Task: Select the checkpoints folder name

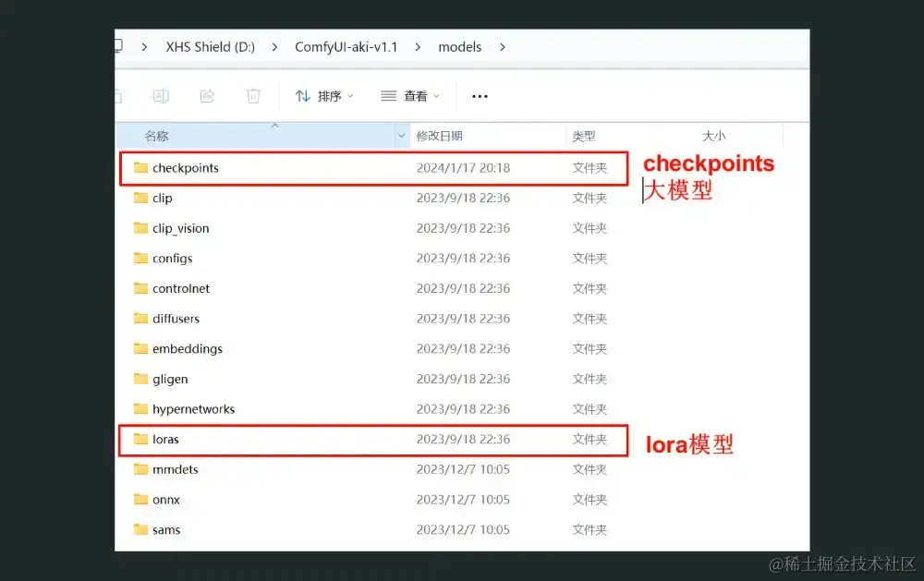Action: coord(186,168)
